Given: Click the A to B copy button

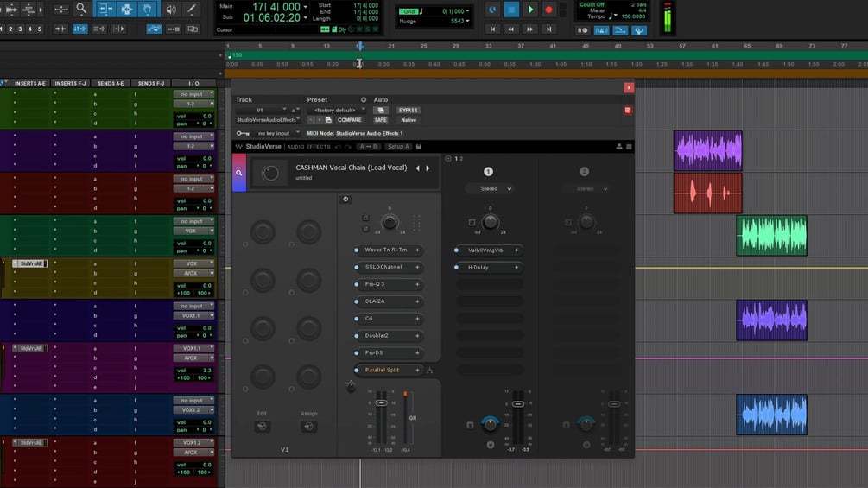Looking at the screenshot, I should click(x=369, y=147).
